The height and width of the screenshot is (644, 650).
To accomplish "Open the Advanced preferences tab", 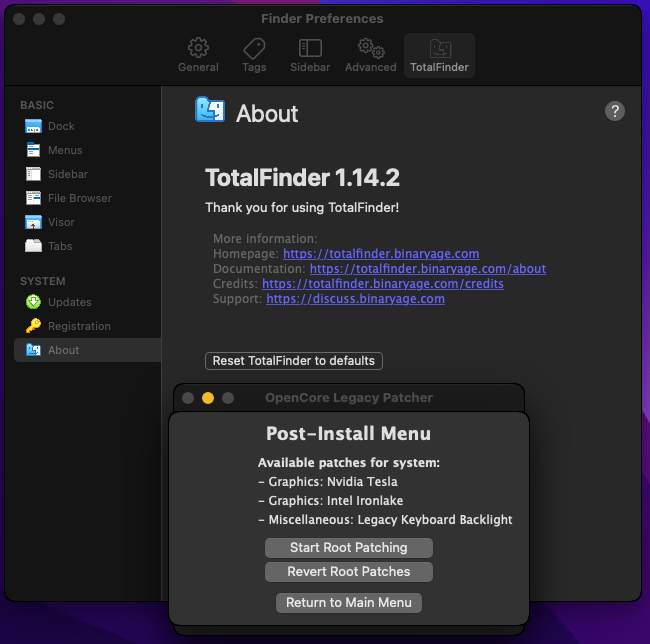I will point(371,55).
